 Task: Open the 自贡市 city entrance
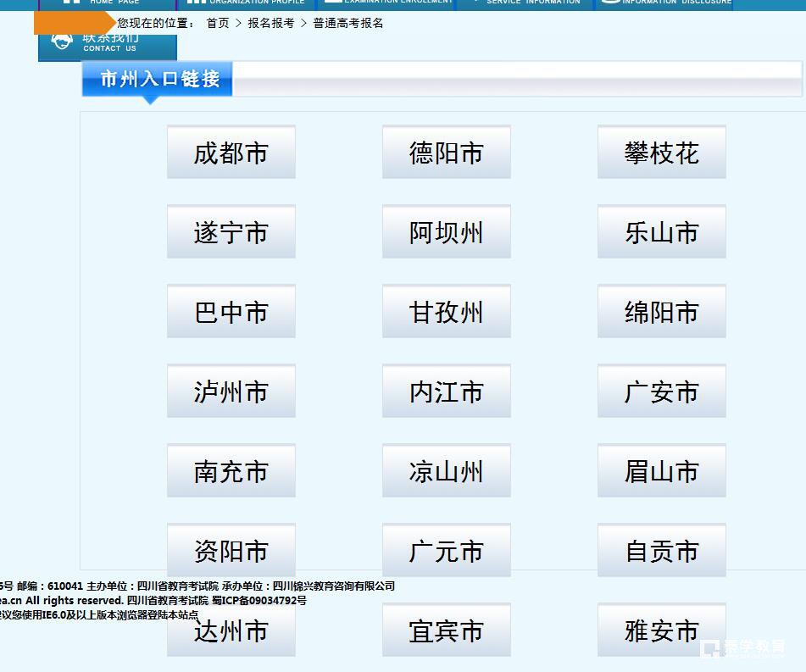(662, 551)
